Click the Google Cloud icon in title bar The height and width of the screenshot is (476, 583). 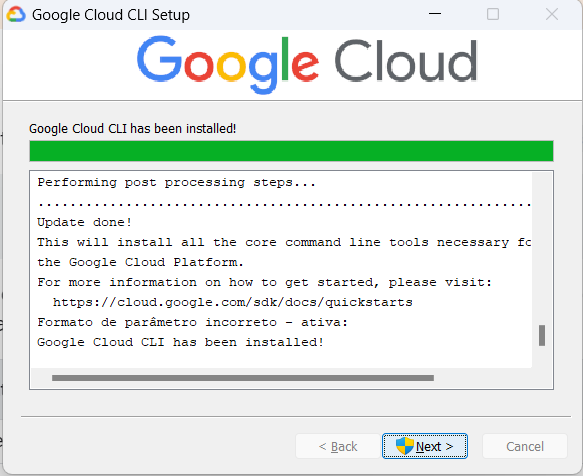click(x=16, y=15)
